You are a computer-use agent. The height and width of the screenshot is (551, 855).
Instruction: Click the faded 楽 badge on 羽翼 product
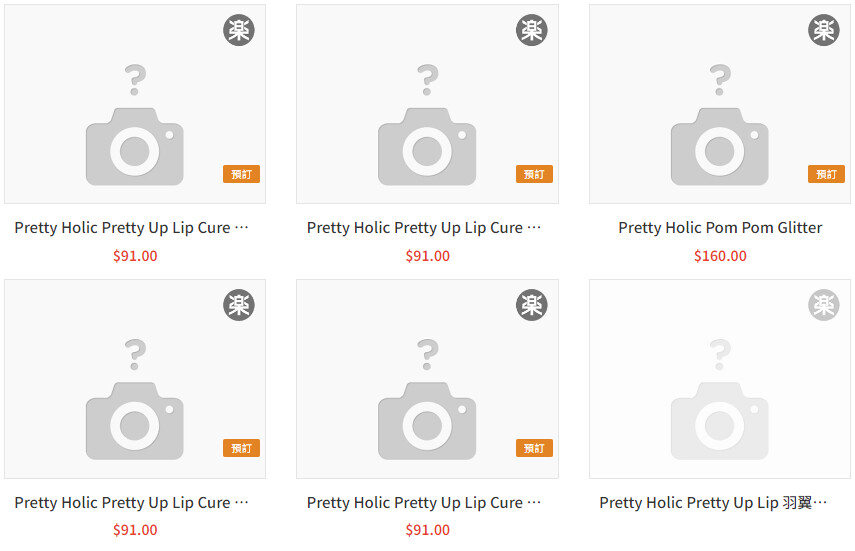point(823,306)
